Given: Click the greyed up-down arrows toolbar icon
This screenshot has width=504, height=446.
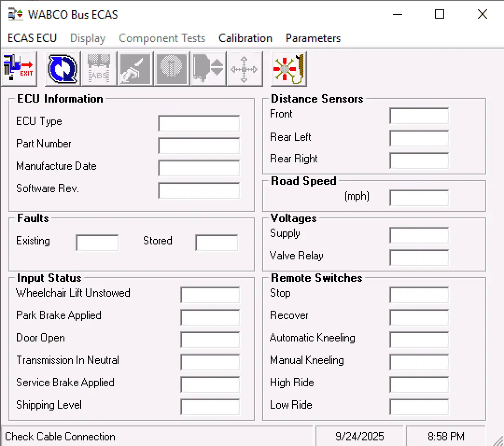Looking at the screenshot, I should coord(208,69).
